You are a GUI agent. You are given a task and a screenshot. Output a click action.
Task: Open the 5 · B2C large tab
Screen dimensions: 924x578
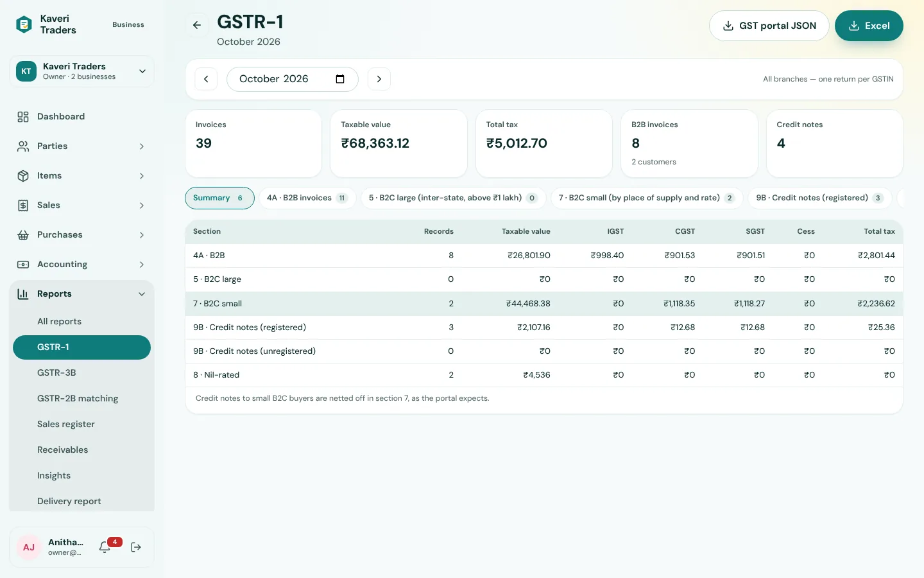coord(453,198)
